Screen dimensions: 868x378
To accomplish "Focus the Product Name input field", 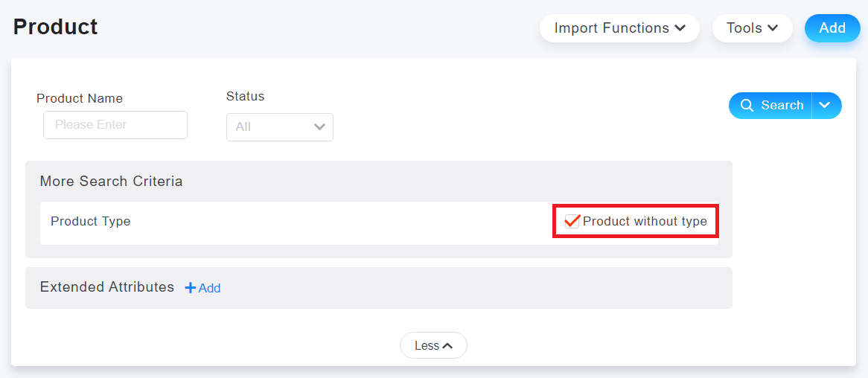I will tap(115, 125).
